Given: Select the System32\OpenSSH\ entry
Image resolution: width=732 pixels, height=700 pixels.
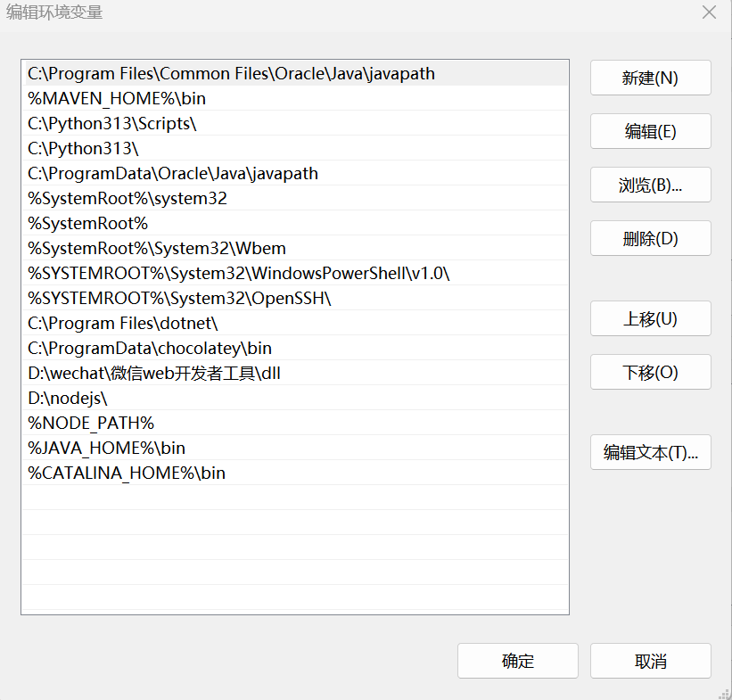Looking at the screenshot, I should (295, 298).
